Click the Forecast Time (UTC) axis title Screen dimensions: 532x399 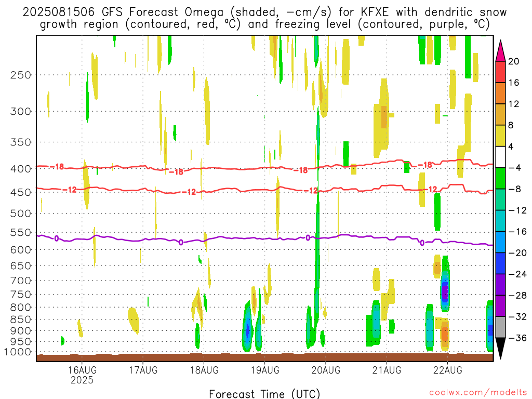click(x=264, y=394)
